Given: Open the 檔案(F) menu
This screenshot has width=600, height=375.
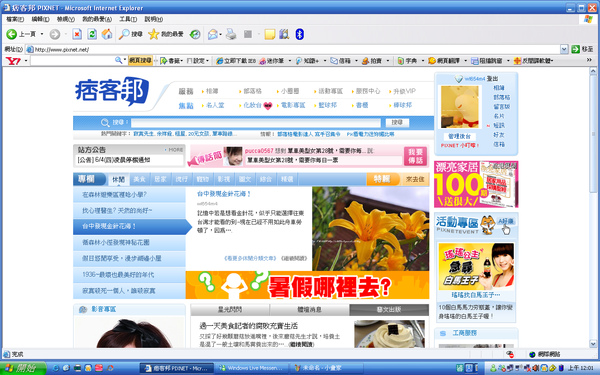Looking at the screenshot, I should coord(15,19).
